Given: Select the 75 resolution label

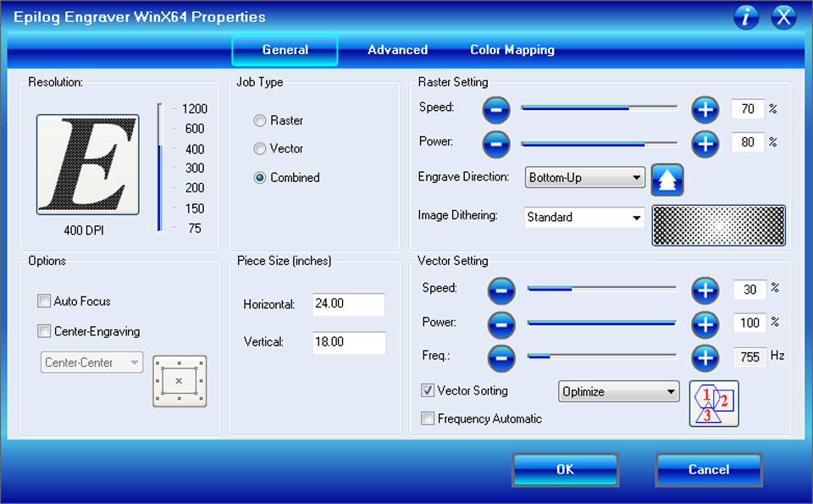Looking at the screenshot, I should tap(195, 228).
